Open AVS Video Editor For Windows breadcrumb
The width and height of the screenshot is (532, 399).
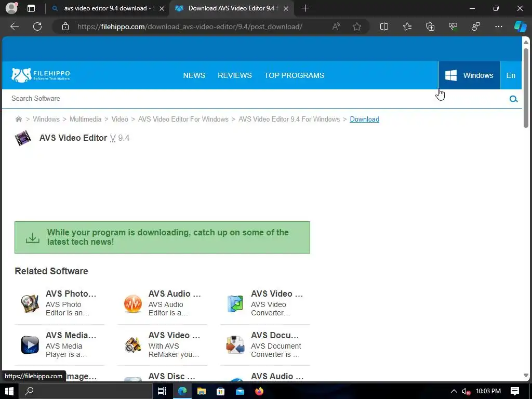tap(183, 119)
